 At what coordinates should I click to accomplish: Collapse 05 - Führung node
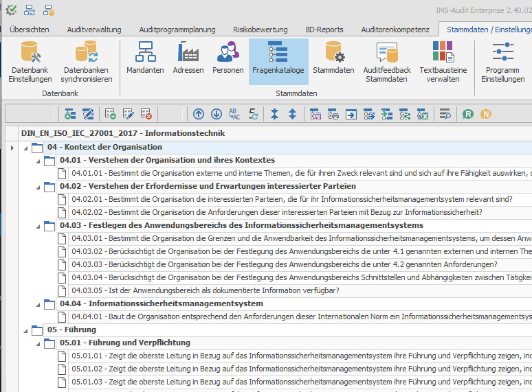[25, 331]
